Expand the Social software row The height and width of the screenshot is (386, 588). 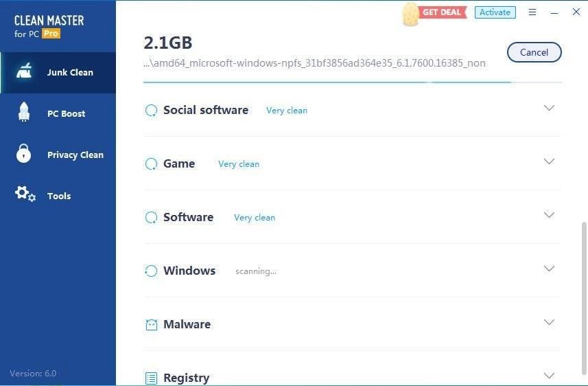tap(549, 108)
